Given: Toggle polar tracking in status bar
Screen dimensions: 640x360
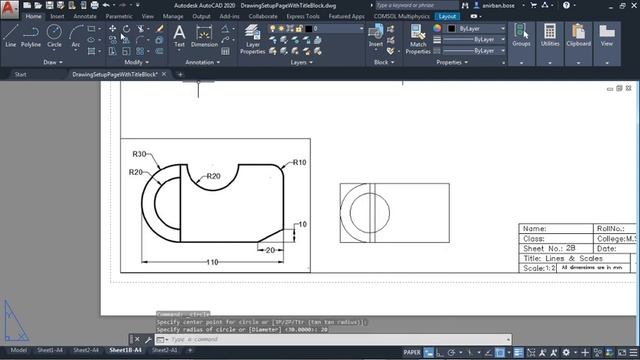Looking at the screenshot, I should click(451, 353).
